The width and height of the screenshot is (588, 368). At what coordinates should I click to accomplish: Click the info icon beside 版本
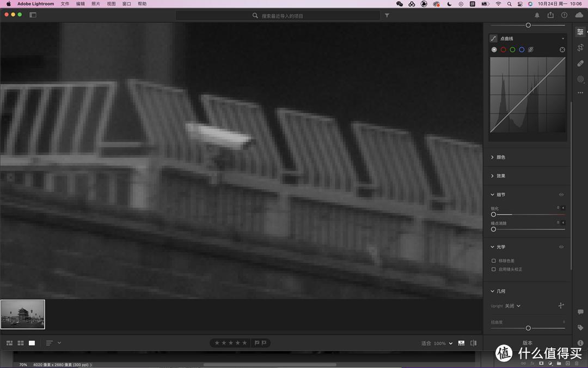point(579,342)
